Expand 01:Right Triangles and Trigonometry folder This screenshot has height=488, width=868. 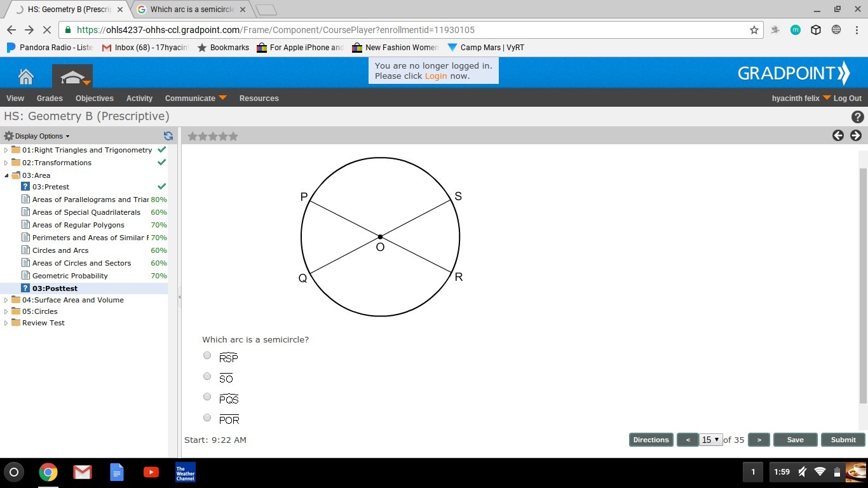[x=6, y=151]
